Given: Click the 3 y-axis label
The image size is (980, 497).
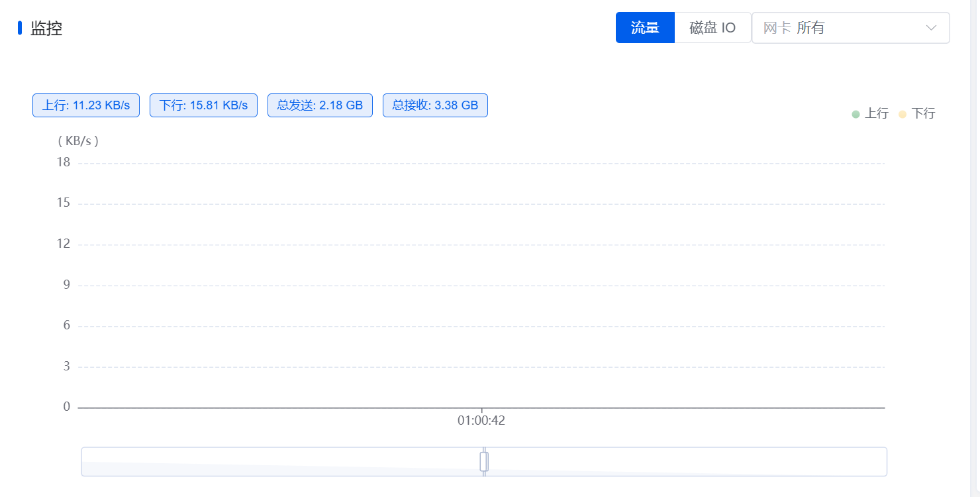Looking at the screenshot, I should coord(67,366).
